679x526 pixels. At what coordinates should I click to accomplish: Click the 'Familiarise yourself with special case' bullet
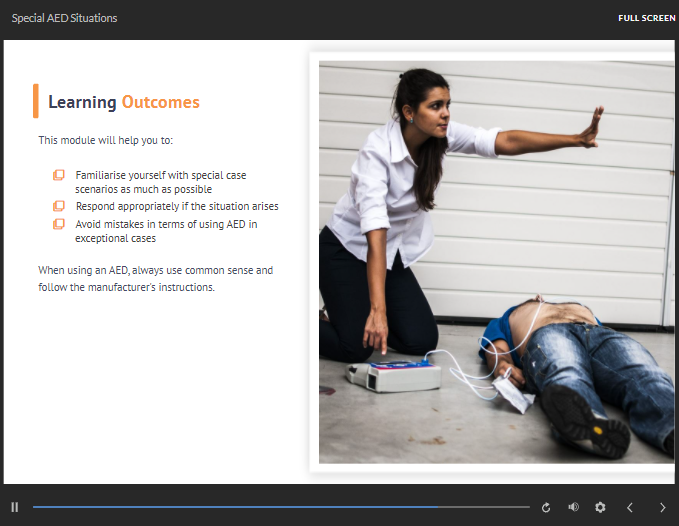pos(161,182)
